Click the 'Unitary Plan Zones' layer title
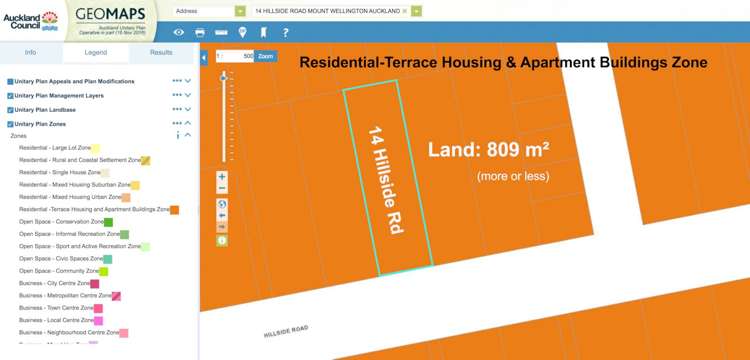 pos(40,124)
